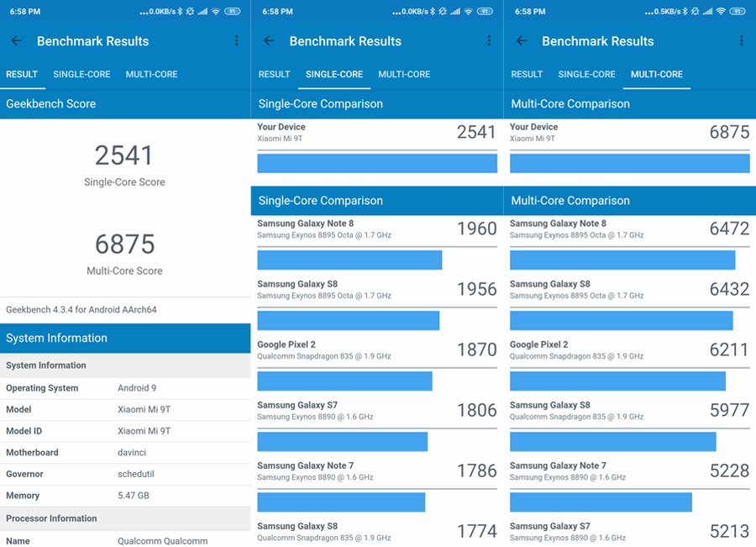Image resolution: width=756 pixels, height=547 pixels.
Task: Open three-dot overflow menu on Single-Core Comparison screen
Action: tap(489, 40)
